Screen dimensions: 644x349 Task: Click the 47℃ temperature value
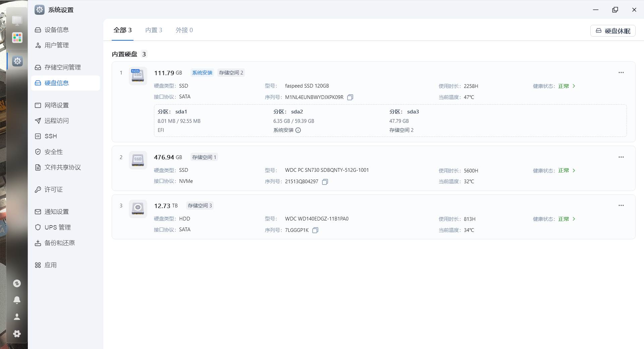click(x=469, y=97)
